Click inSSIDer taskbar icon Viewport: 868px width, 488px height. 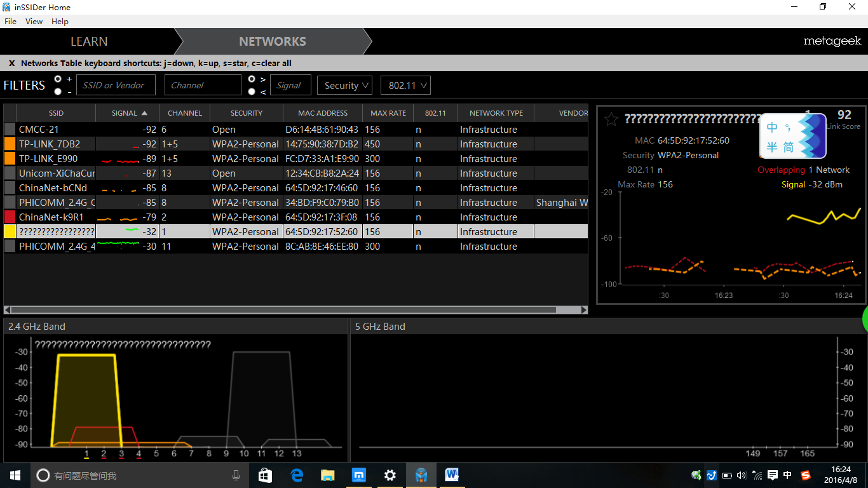pos(421,475)
